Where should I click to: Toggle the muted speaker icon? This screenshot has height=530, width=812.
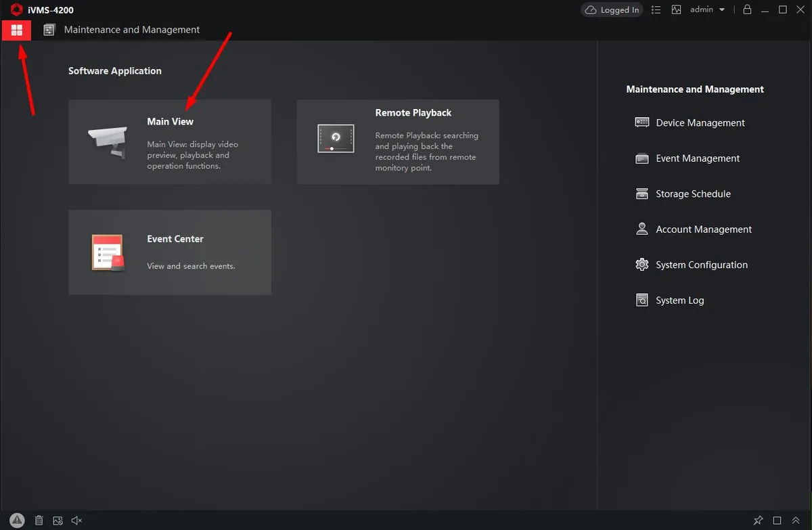76,521
